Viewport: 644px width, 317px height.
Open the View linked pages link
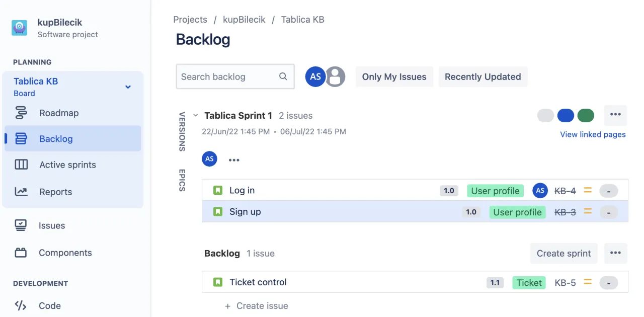click(593, 134)
